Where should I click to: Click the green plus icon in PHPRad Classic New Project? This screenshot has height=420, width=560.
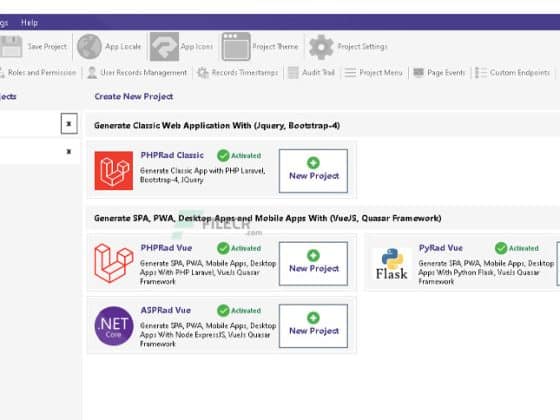(x=313, y=163)
